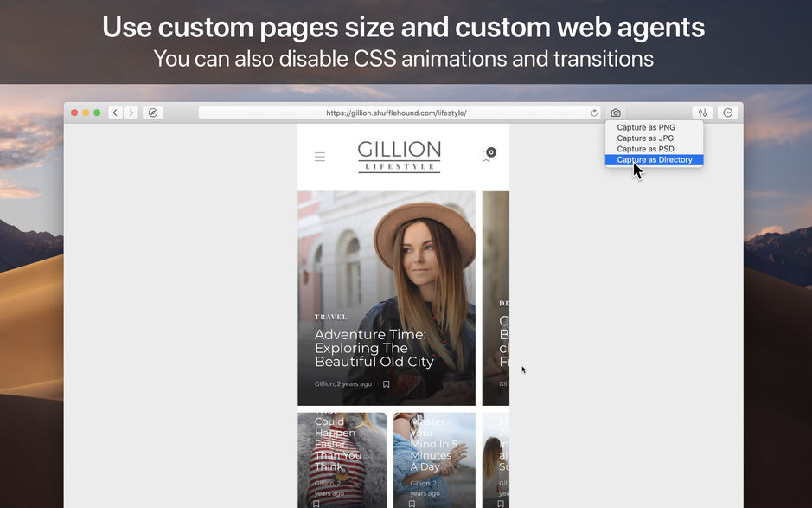Save the Master Your Mind article via bookmark toggle

[411, 502]
